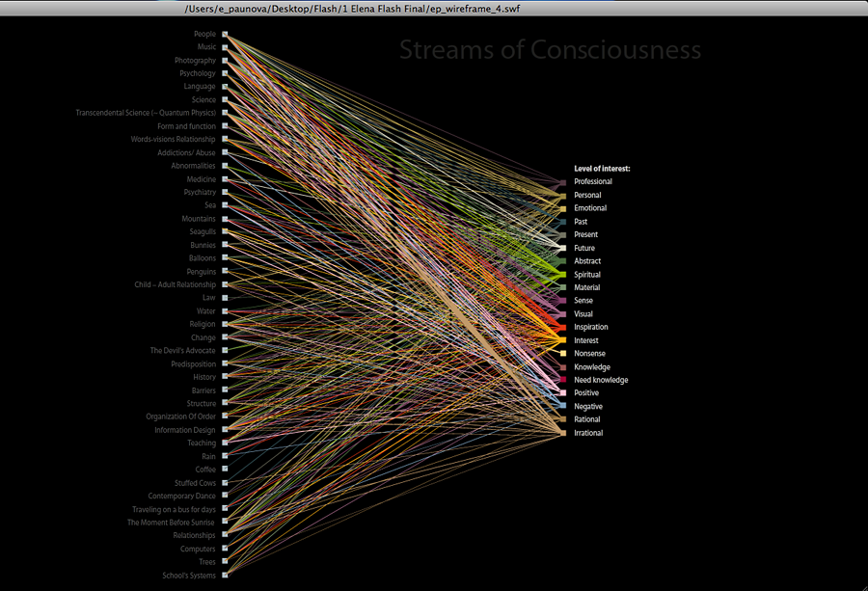Select the Coffee node square
Image resolution: width=868 pixels, height=591 pixels.
[x=225, y=470]
